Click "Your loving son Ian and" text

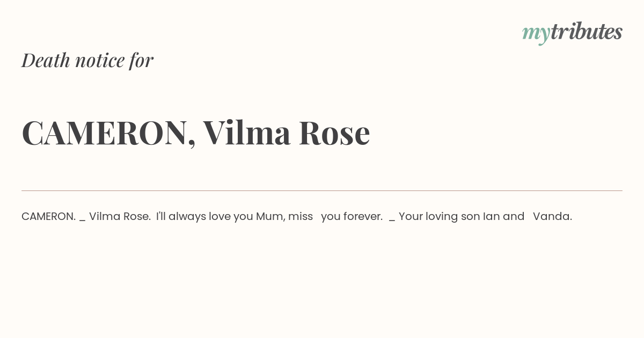pos(462,217)
